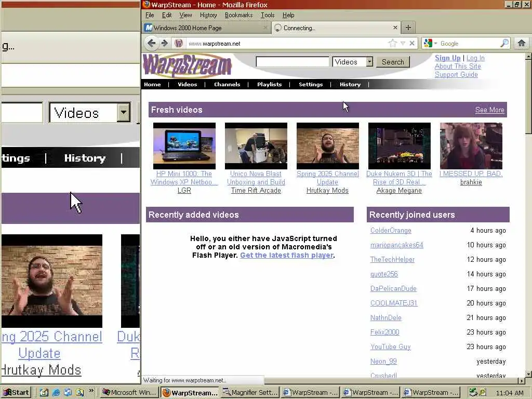The width and height of the screenshot is (532, 399).
Task: Open user mariopancakes64 profile link
Action: click(x=396, y=245)
